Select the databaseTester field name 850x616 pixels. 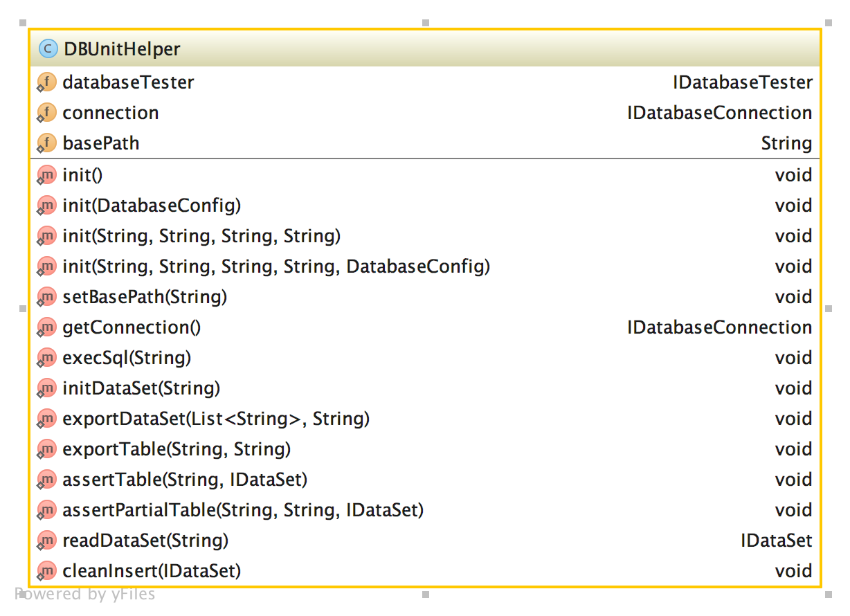coord(128,82)
